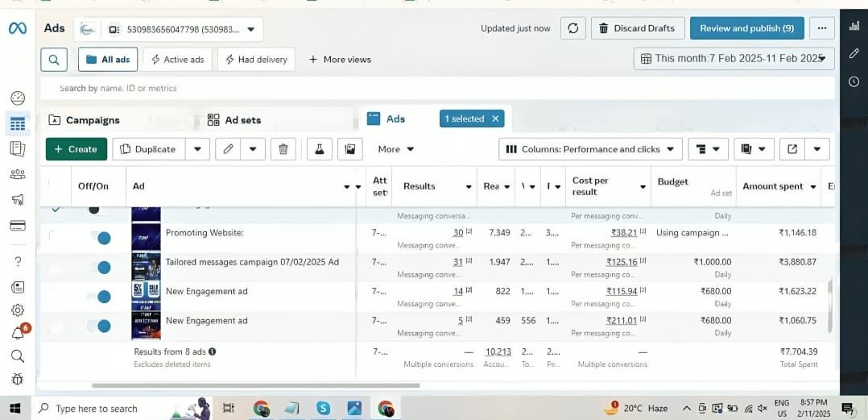This screenshot has width=868, height=420.
Task: Expand the export options dropdown arrow
Action: [817, 149]
